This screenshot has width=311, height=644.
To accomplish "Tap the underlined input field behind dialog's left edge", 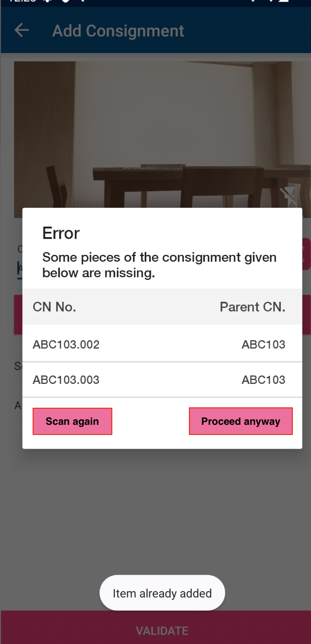I will (19, 268).
